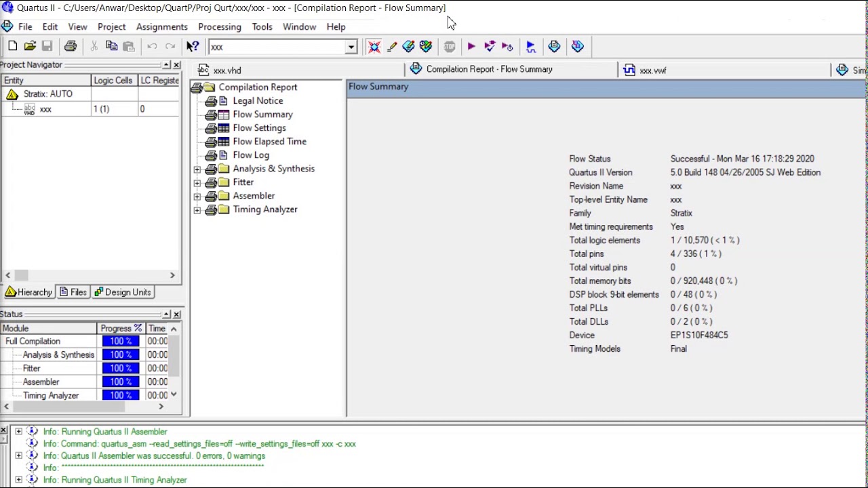
Task: Expand Running Quartus II Timing Analyzer message
Action: point(18,480)
